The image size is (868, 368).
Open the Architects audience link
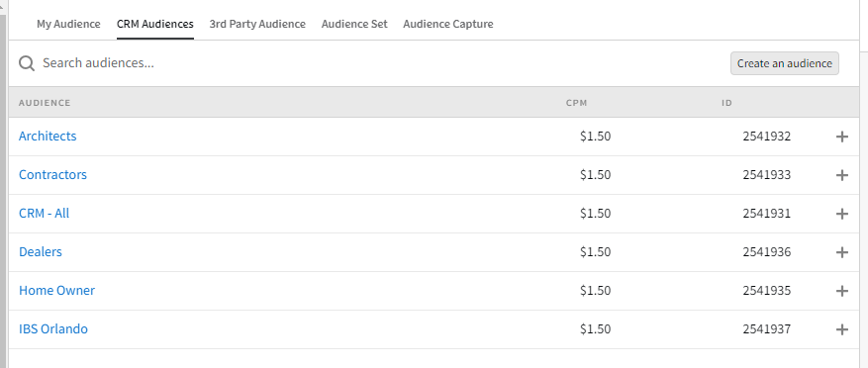click(x=48, y=136)
